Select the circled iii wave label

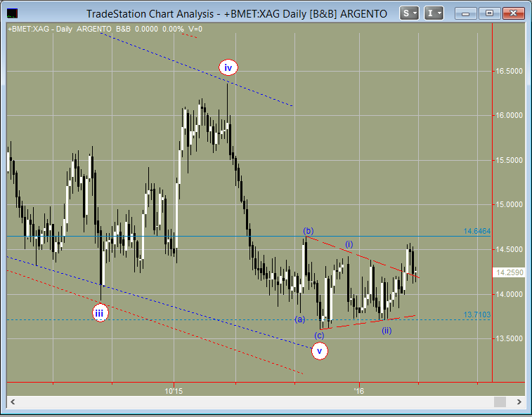pyautogui.click(x=100, y=313)
